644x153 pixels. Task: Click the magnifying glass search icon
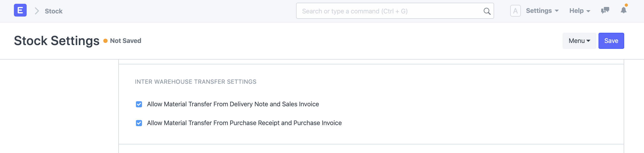(x=487, y=11)
